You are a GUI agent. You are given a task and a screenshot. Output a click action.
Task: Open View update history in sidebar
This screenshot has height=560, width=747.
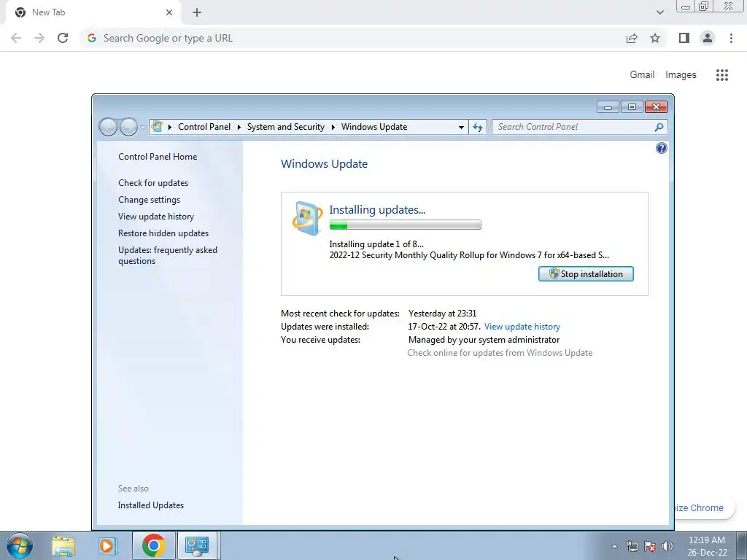pyautogui.click(x=156, y=216)
